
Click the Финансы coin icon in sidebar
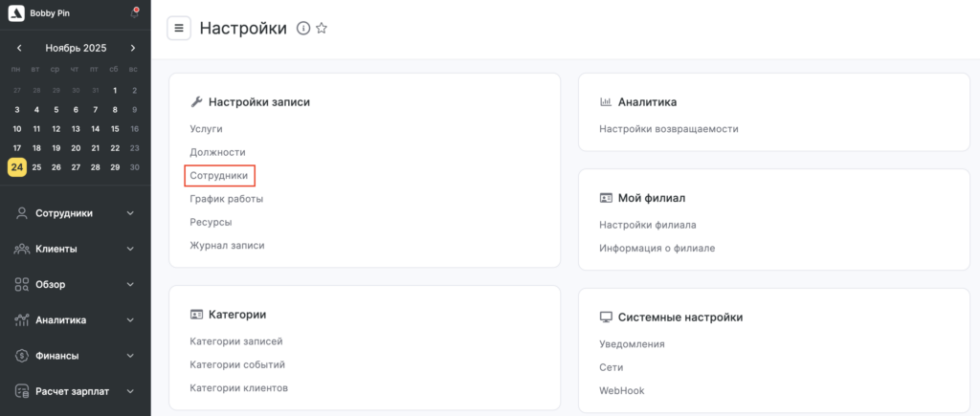tap(21, 356)
